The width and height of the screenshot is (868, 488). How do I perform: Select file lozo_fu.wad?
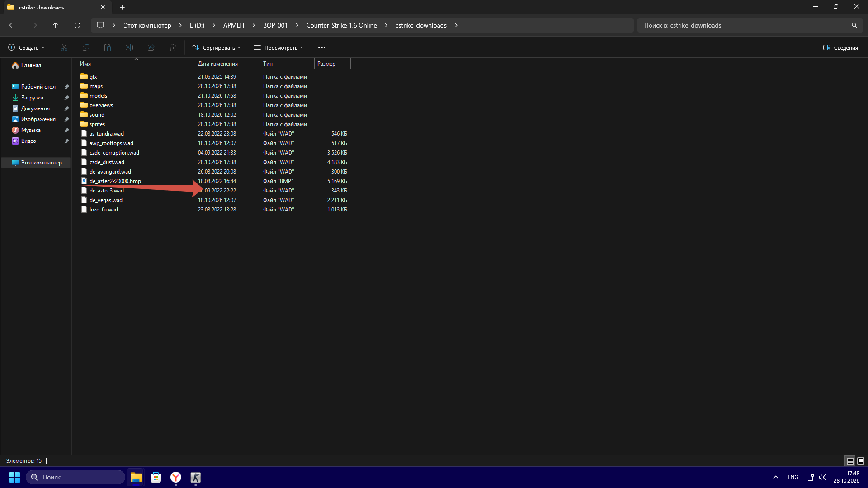[104, 210]
